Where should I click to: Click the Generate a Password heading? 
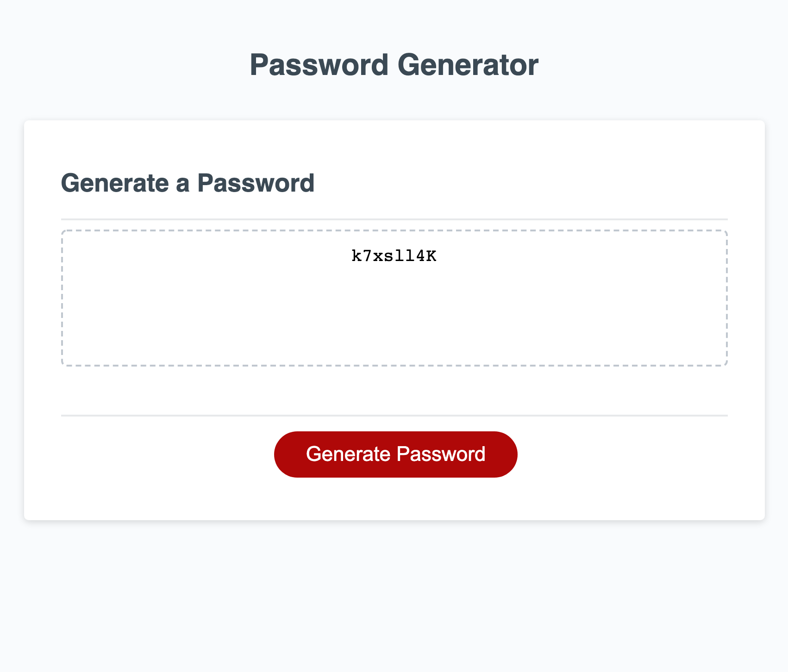(x=188, y=183)
